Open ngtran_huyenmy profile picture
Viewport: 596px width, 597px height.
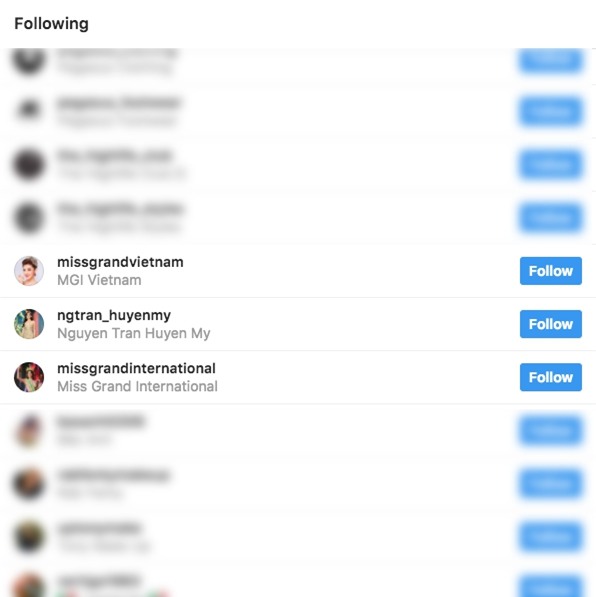point(29,324)
